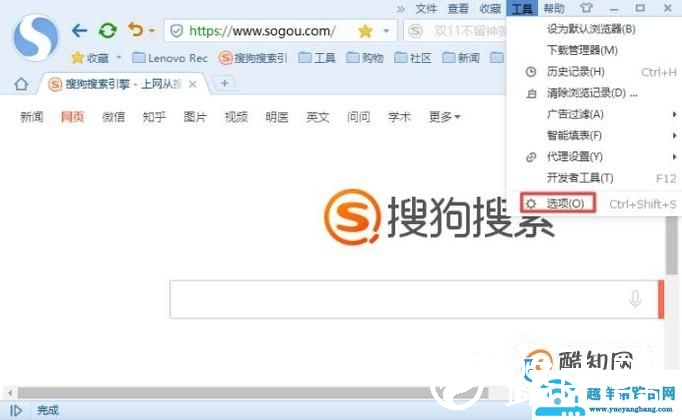Expand the 广告过滤(A) submenu
682x420 pixels.
coord(592,114)
